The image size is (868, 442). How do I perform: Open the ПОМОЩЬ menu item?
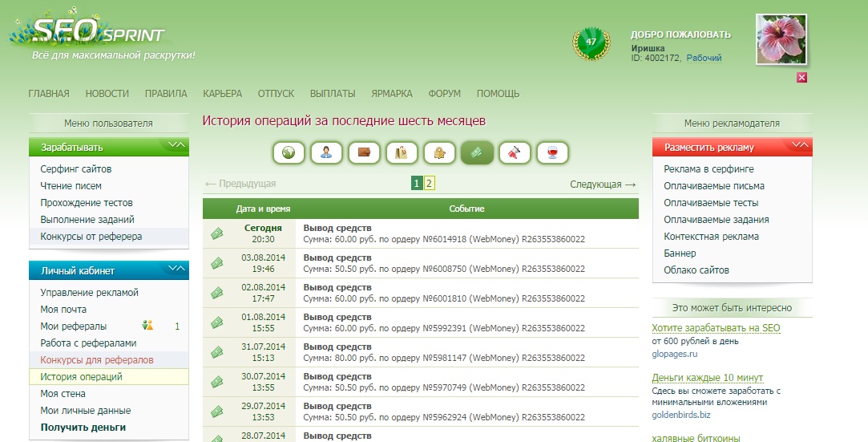499,94
